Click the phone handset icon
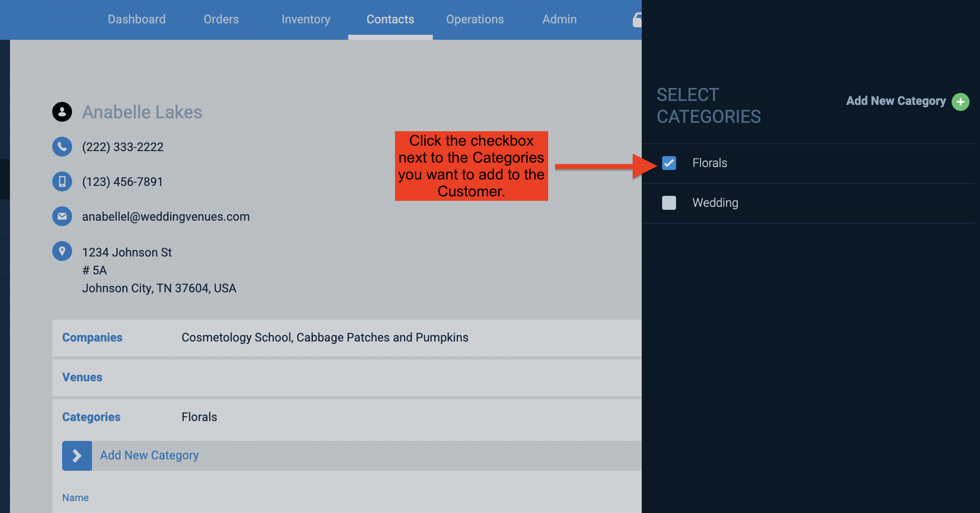 pyautogui.click(x=62, y=147)
